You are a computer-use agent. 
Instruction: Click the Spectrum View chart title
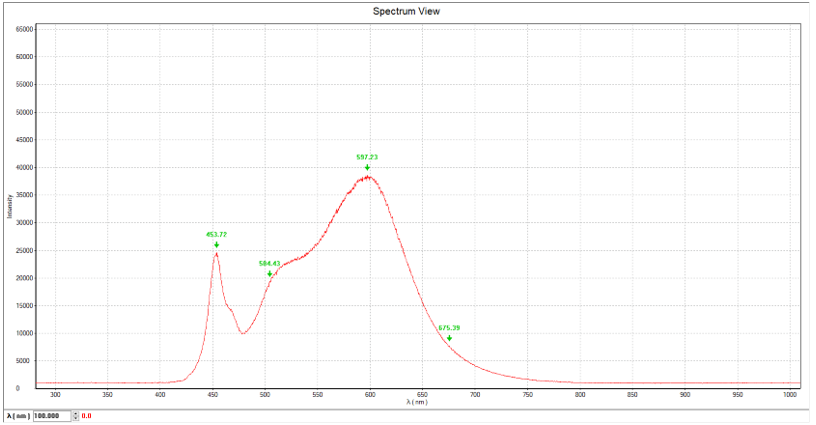(406, 12)
